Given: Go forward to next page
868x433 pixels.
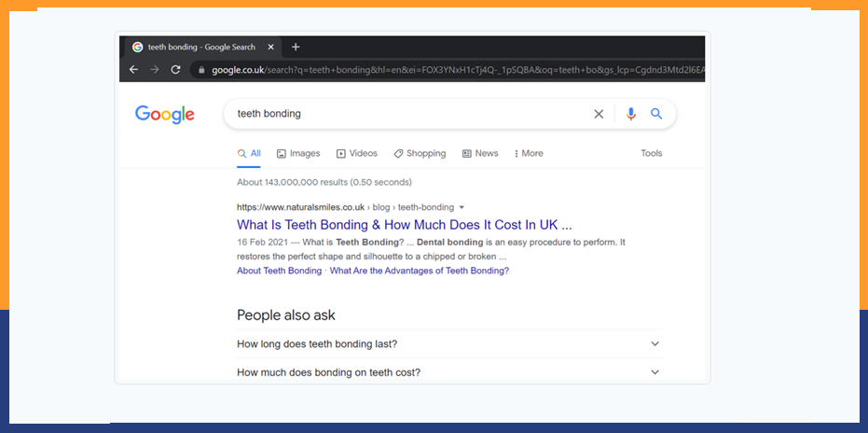Looking at the screenshot, I should click(155, 69).
